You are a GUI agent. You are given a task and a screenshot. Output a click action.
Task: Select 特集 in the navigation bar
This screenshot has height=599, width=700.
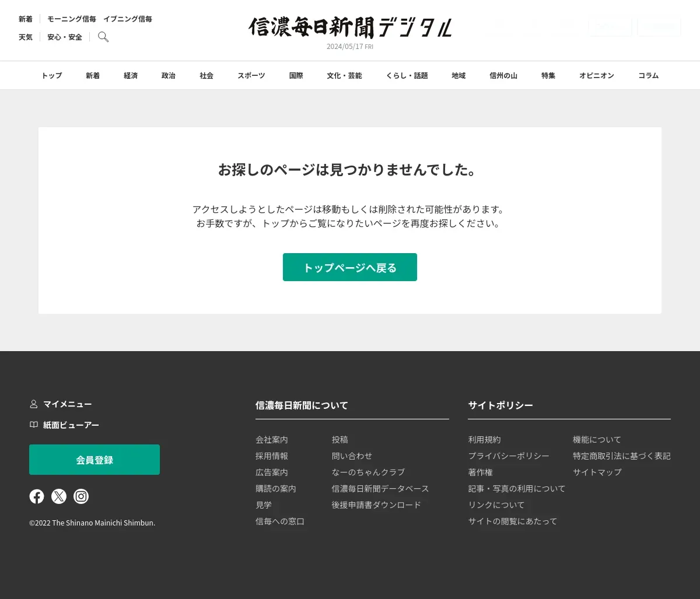(548, 76)
